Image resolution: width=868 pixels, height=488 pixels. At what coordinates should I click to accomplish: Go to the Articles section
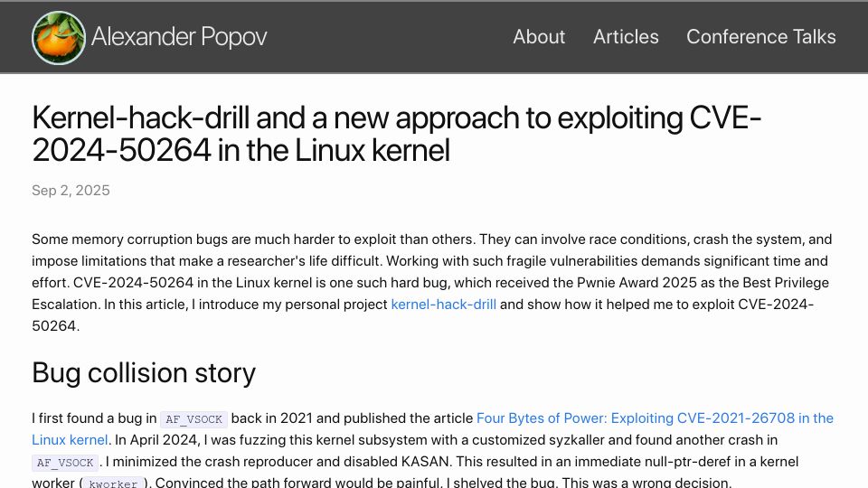point(626,36)
